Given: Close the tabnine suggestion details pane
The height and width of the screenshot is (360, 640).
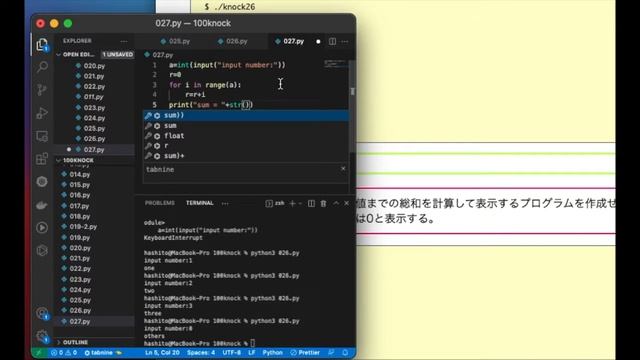Looking at the screenshot, I should [343, 169].
